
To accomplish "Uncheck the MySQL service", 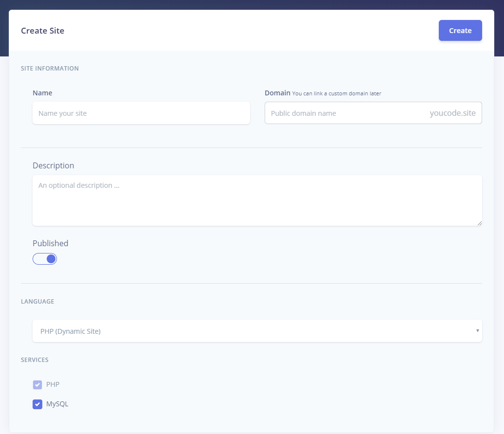I will 37,404.
